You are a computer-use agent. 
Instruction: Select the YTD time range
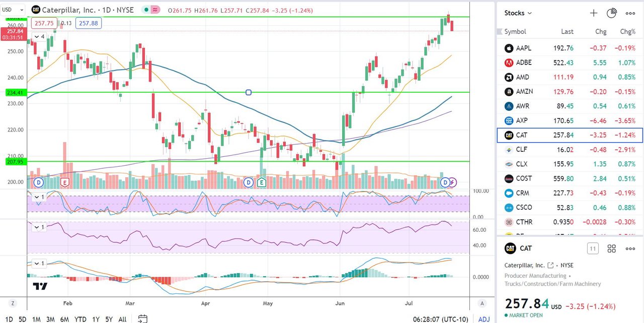tap(80, 319)
